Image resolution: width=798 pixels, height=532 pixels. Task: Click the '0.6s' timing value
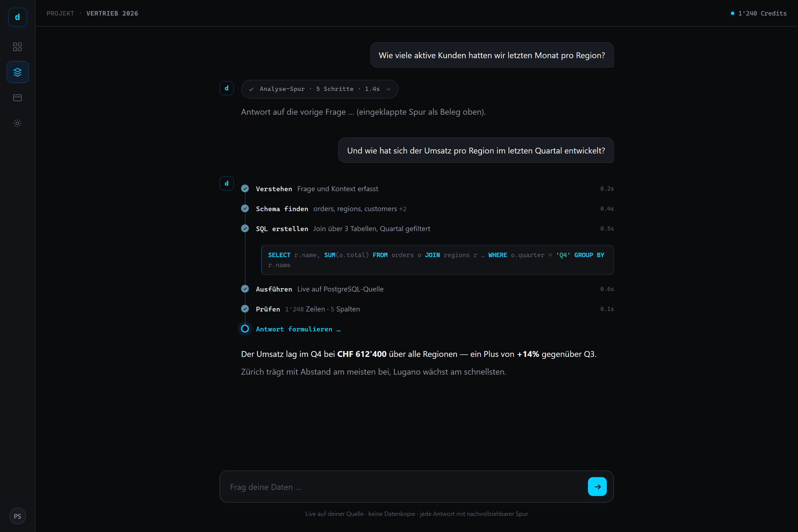point(607,289)
